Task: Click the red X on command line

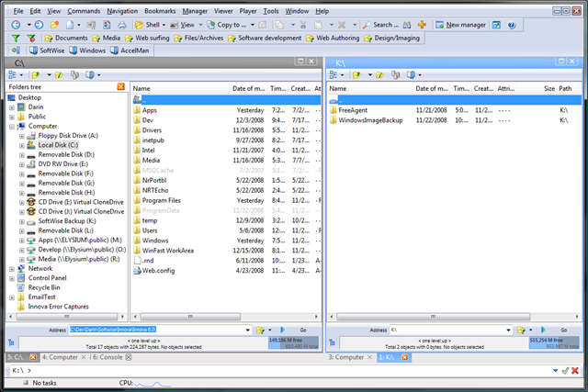Action: pyautogui.click(x=575, y=371)
